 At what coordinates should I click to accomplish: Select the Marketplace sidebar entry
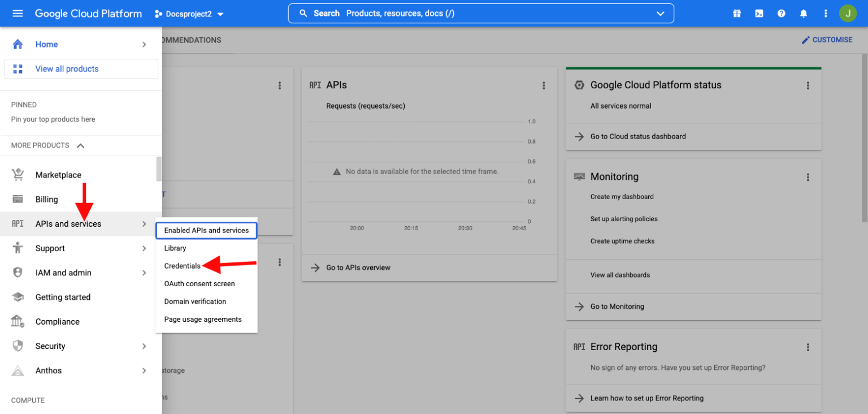58,175
